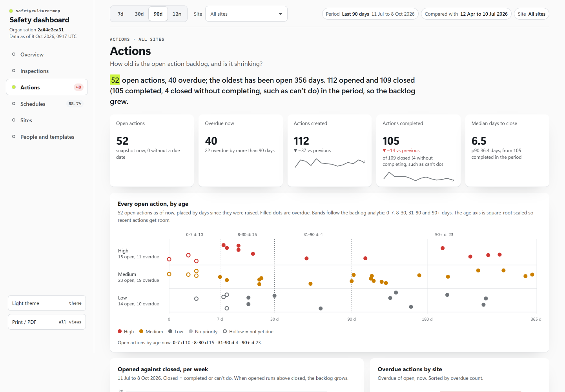Click the orange Medium legend dot
This screenshot has width=565, height=392.
(x=141, y=331)
